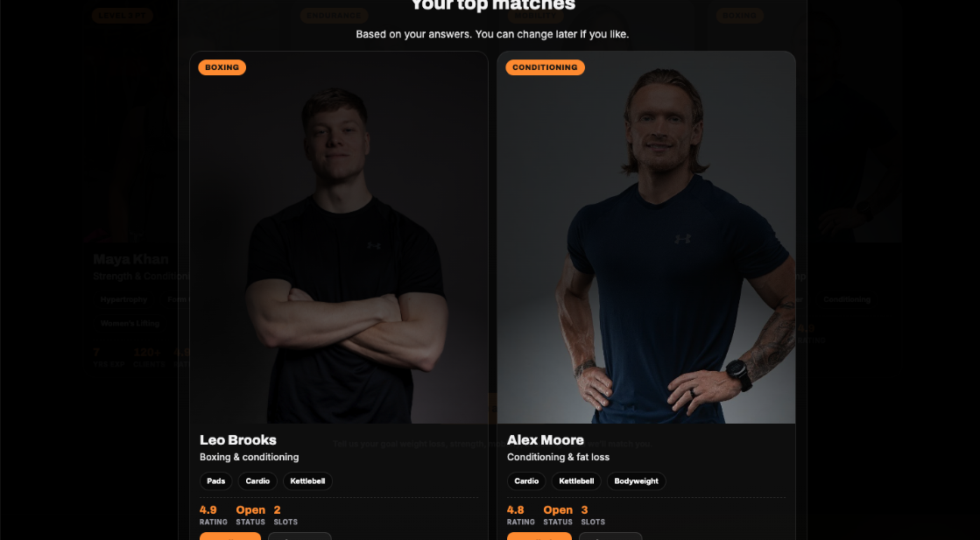Select Kettlebell tag under Alex Moore
This screenshot has width=980, height=540.
[x=576, y=481]
